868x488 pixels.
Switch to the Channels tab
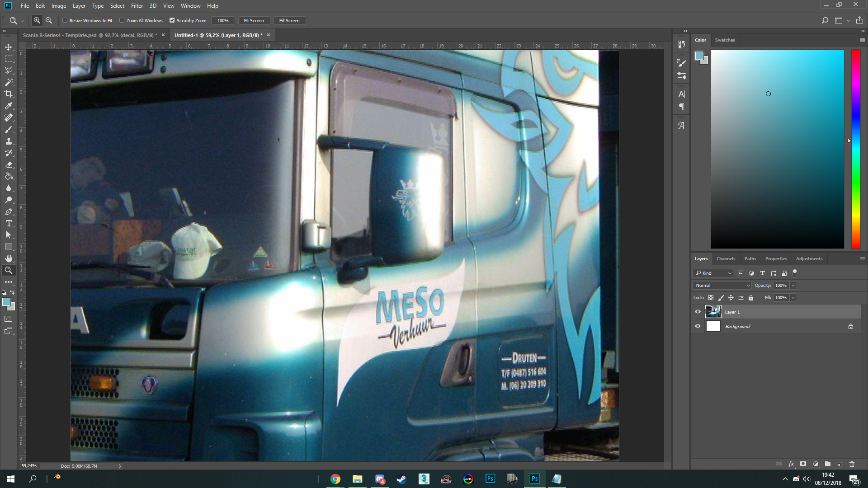coord(726,258)
